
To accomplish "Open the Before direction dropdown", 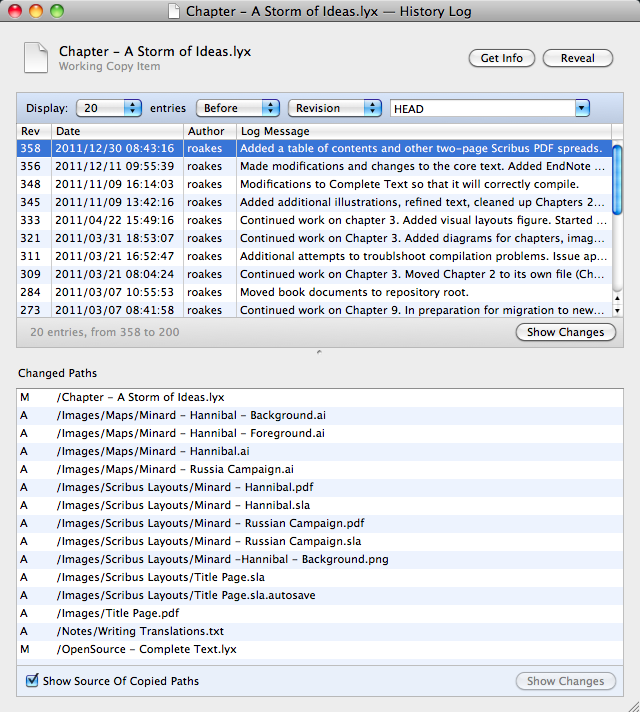I will coord(238,108).
